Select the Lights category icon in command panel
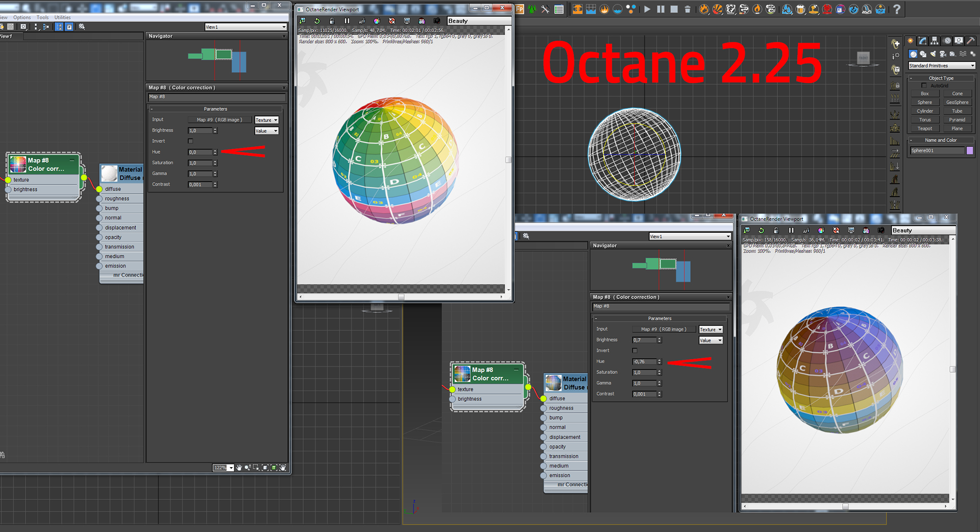Screen dimensions: 980x532 [x=933, y=54]
